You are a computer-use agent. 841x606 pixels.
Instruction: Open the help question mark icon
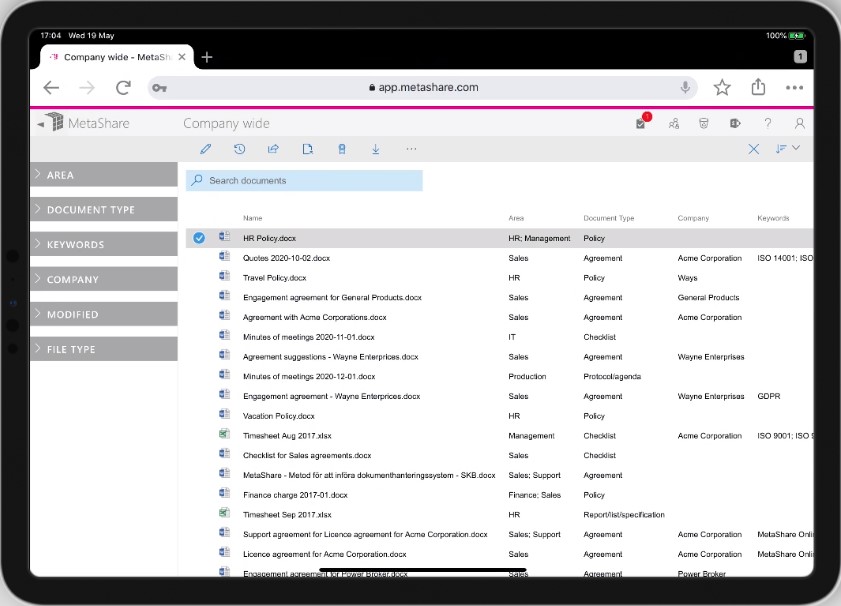pyautogui.click(x=768, y=123)
